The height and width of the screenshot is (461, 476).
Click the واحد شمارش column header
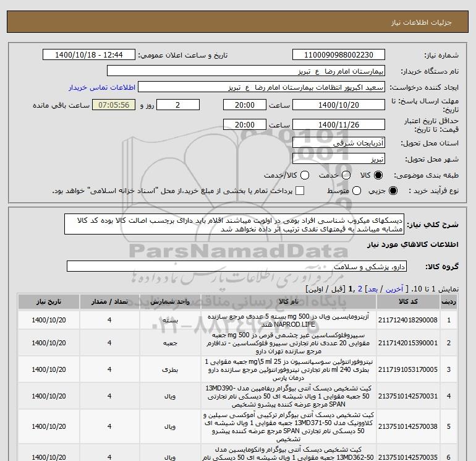[170, 302]
